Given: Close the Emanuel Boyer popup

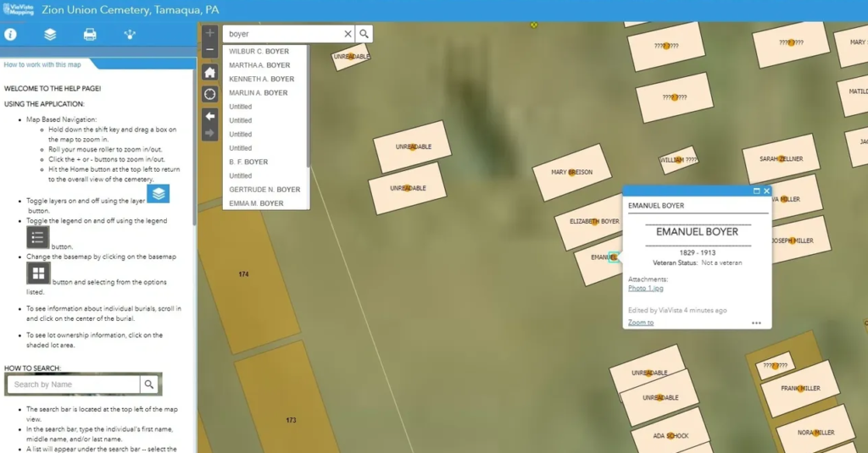Looking at the screenshot, I should point(766,191).
